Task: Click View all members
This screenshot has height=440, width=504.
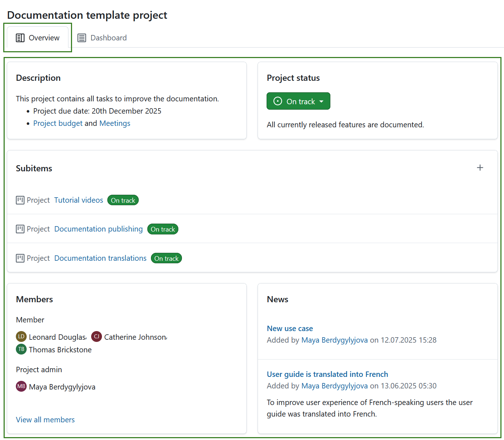Action: point(45,419)
